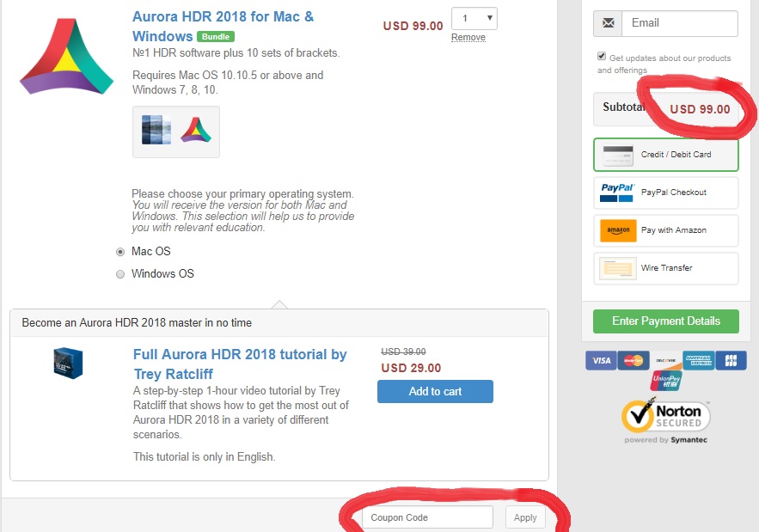This screenshot has width=759, height=532.
Task: Click the 'Become an Aurora HDR 2018 master' heading
Action: (137, 323)
